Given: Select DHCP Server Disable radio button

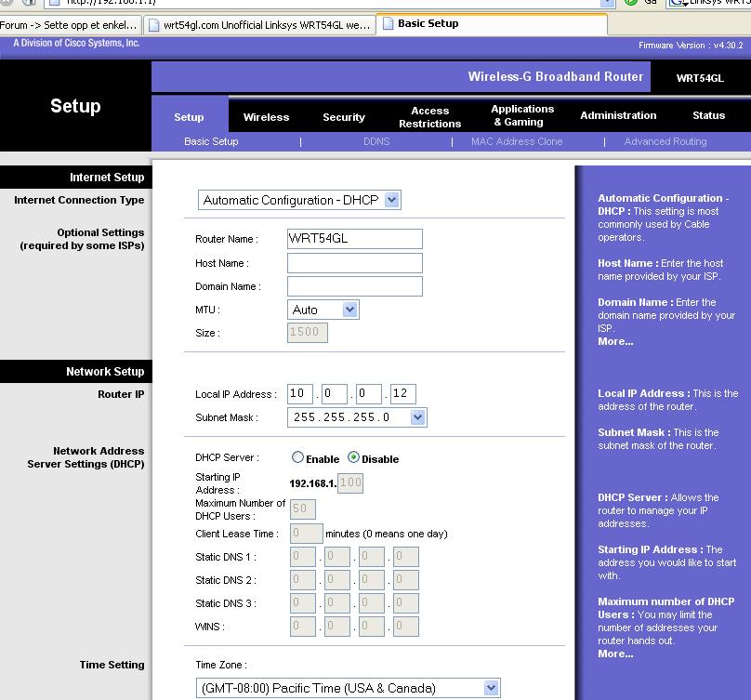Looking at the screenshot, I should point(353,457).
